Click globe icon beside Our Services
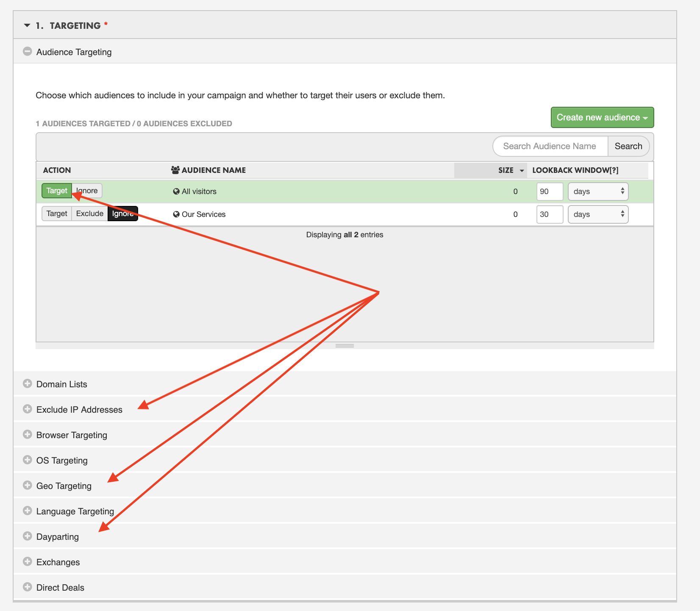The width and height of the screenshot is (700, 611). coord(176,214)
